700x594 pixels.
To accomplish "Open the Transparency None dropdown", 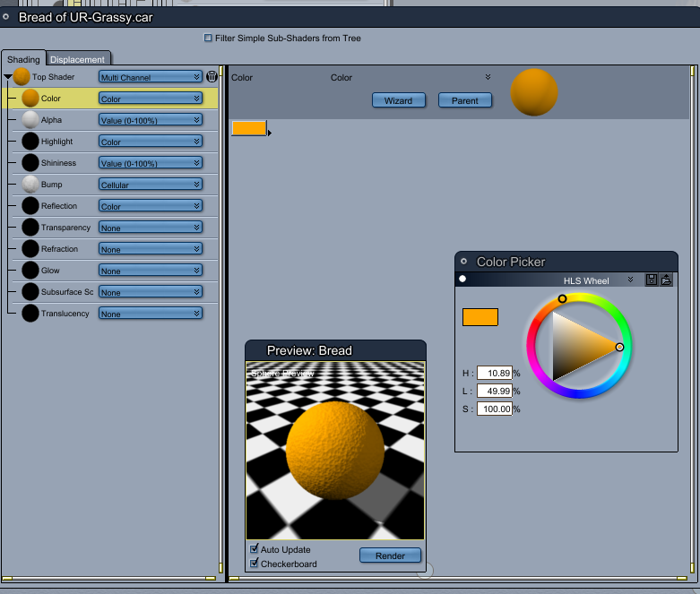I will point(151,227).
